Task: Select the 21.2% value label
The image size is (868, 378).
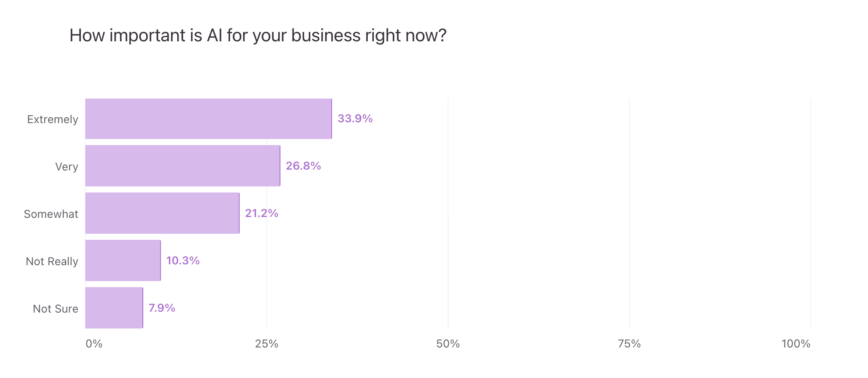Action: (x=262, y=213)
